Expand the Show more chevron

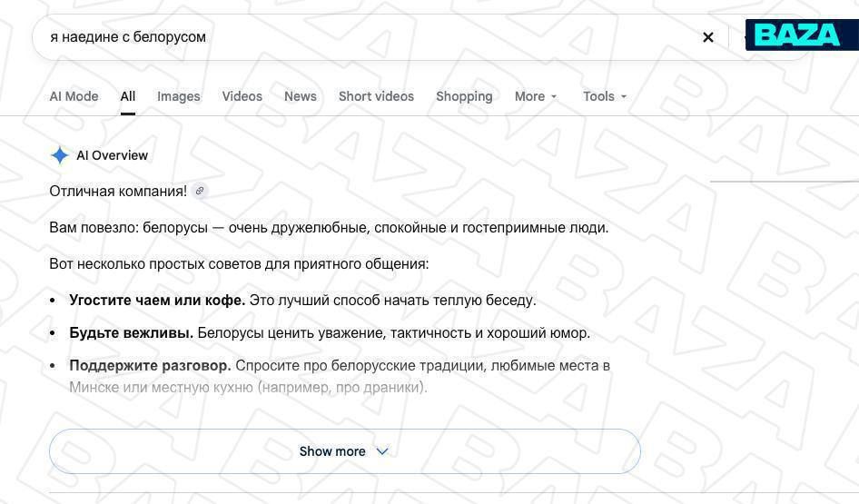point(382,451)
